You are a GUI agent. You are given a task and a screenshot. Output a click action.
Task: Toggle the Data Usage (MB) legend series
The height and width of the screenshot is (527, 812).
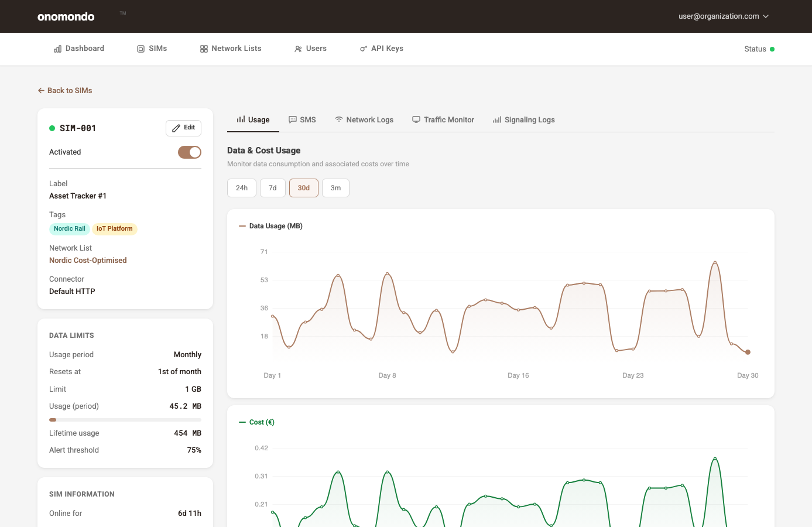tap(270, 226)
